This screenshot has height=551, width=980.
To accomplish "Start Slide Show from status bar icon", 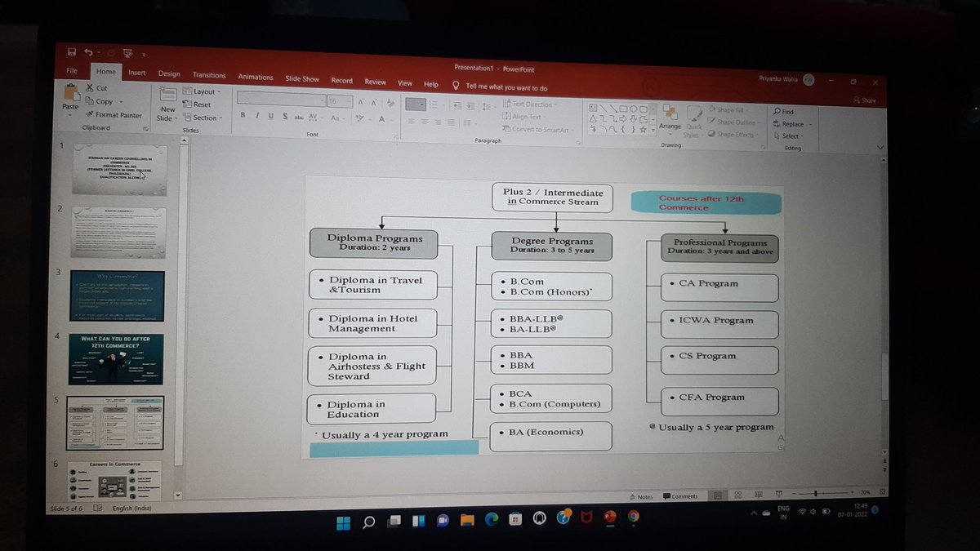I will 778,495.
